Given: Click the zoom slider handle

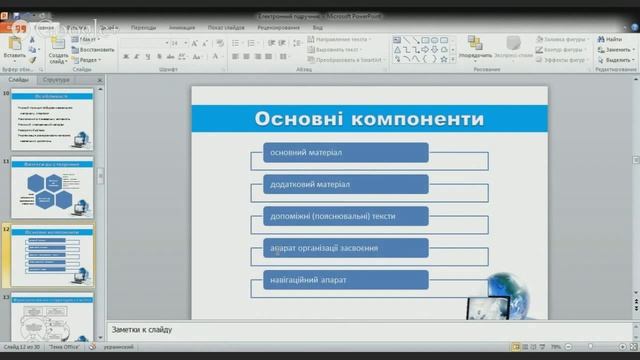Looking at the screenshot, I should [x=591, y=347].
